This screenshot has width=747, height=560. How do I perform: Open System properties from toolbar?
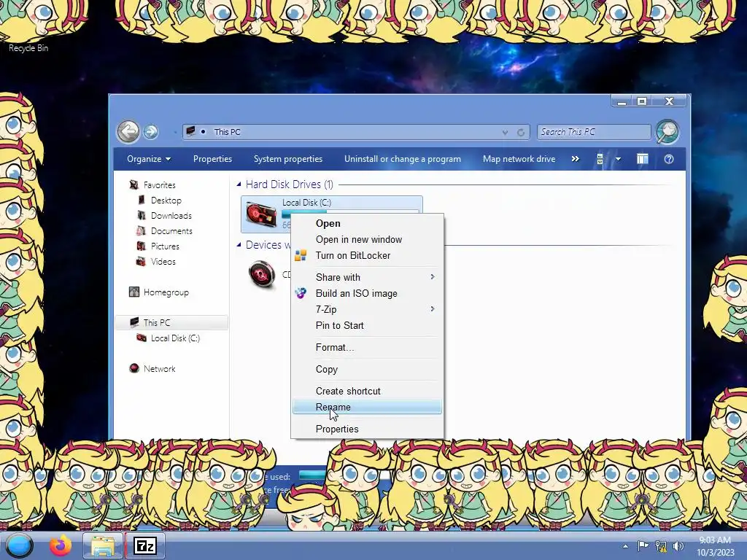[287, 159]
